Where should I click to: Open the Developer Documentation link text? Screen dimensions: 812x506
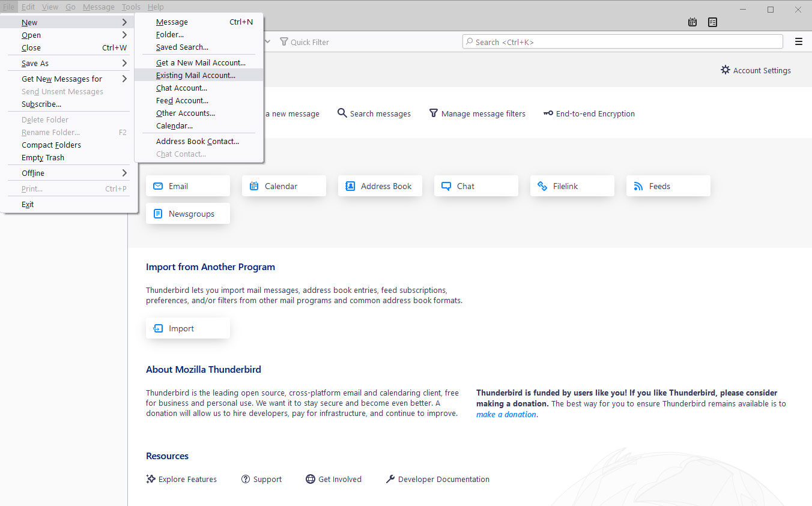(x=444, y=479)
